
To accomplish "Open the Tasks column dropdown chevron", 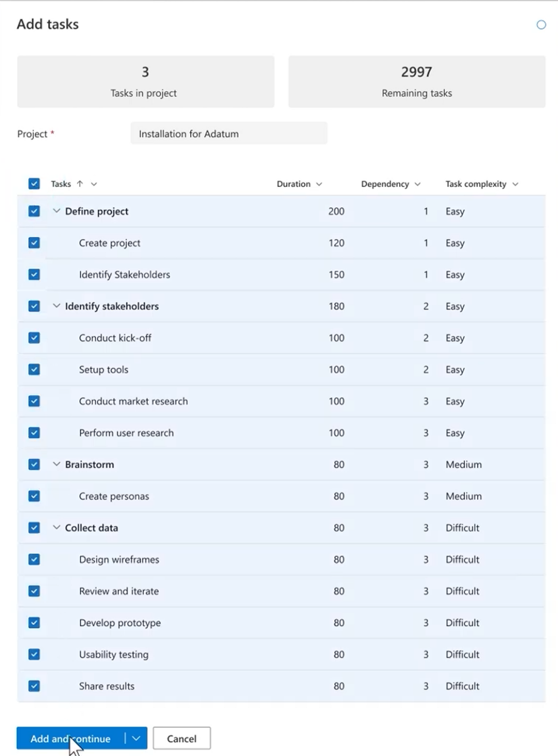I will point(94,185).
